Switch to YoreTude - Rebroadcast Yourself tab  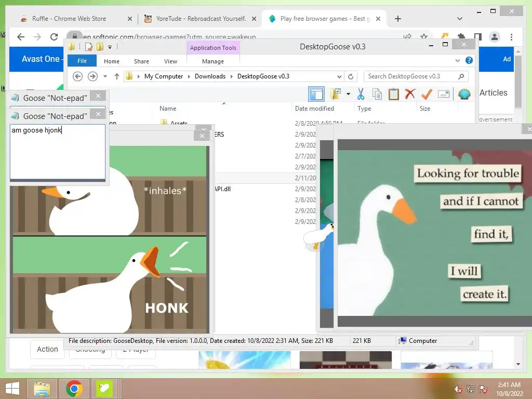pos(201,19)
